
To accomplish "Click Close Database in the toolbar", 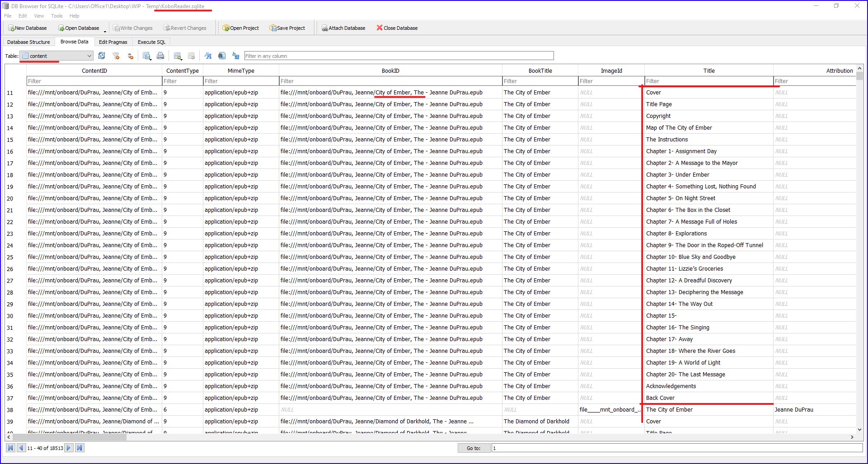I will [x=397, y=28].
